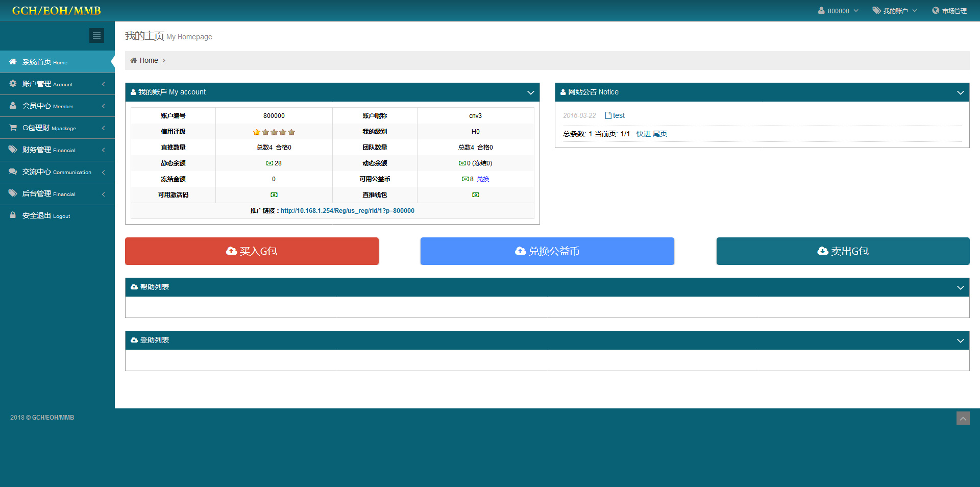Click the sidebar hamburger toggle icon
This screenshot has width=980, height=487.
pyautogui.click(x=96, y=35)
